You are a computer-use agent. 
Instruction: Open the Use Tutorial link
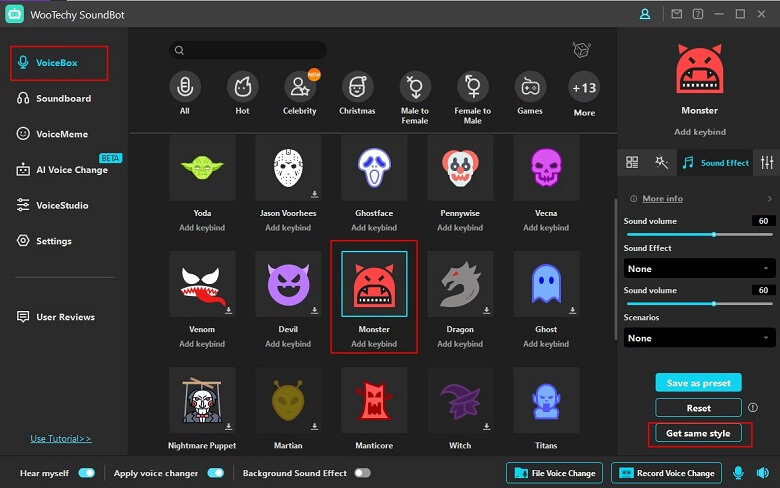pyautogui.click(x=60, y=438)
